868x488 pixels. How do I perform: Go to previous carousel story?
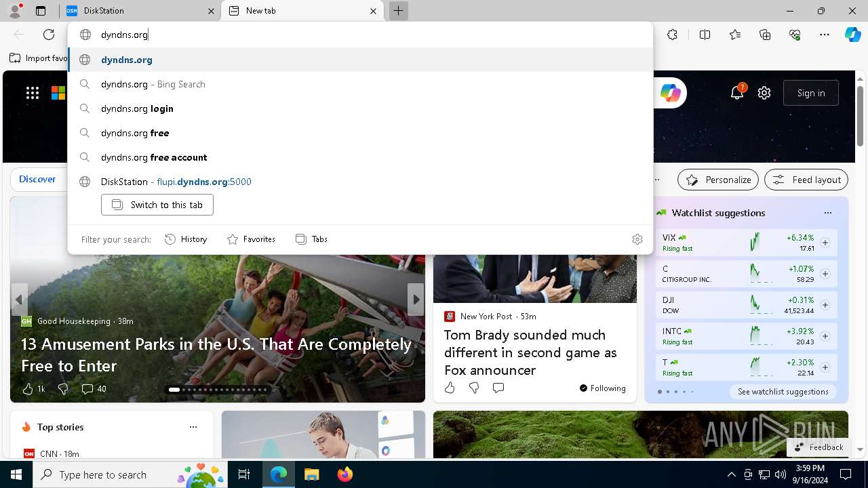19,300
